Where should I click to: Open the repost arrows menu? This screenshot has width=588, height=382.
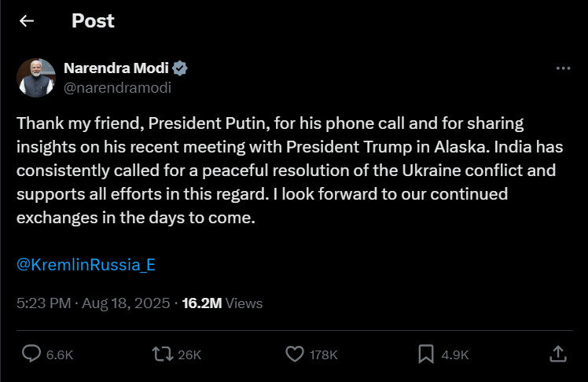(162, 354)
